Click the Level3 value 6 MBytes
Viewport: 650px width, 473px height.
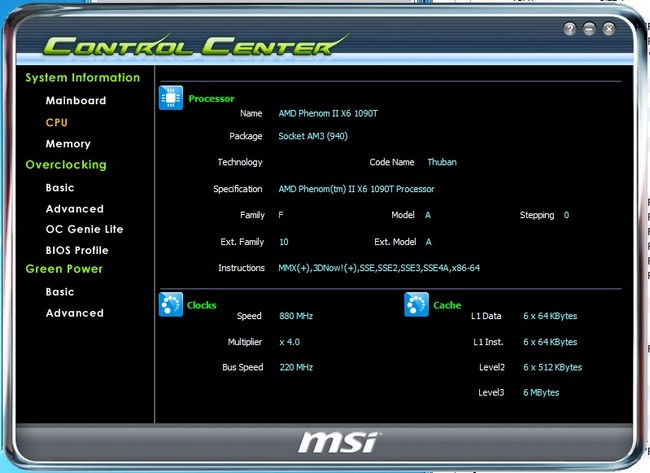(x=541, y=393)
